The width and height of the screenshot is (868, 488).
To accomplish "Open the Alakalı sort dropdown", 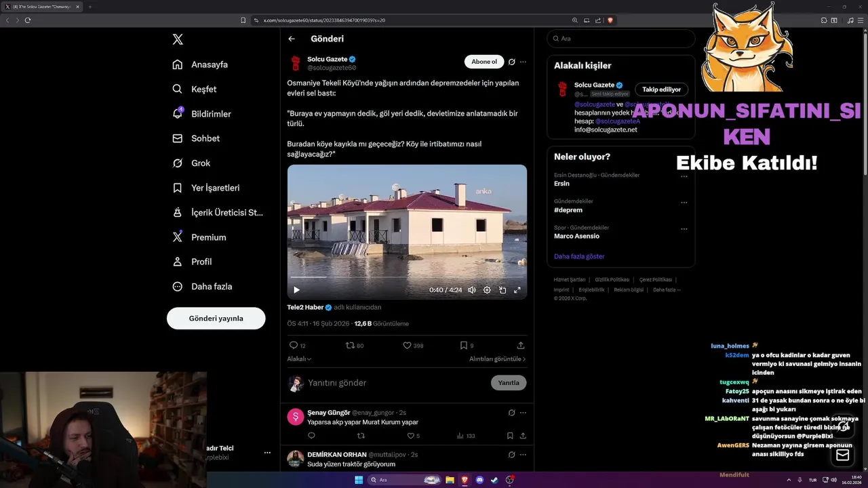I will coord(299,359).
